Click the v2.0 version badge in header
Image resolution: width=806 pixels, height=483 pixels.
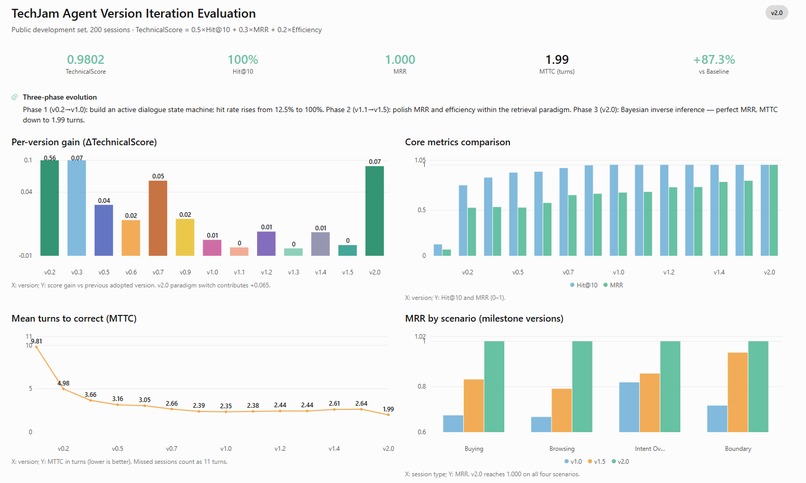(776, 13)
